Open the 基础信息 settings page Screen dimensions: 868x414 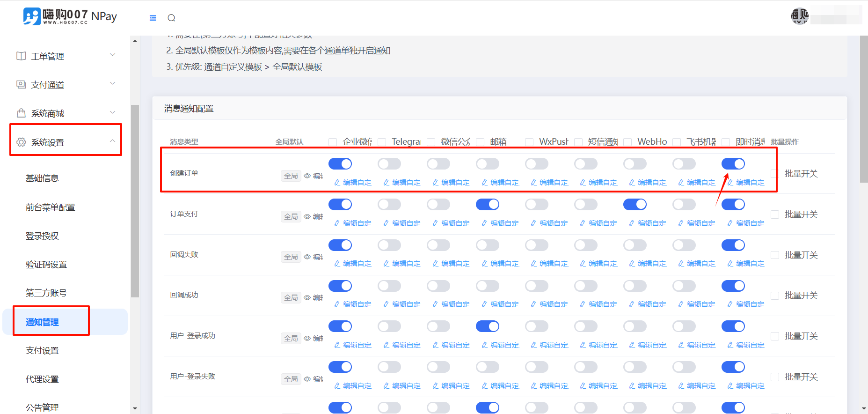coord(42,178)
